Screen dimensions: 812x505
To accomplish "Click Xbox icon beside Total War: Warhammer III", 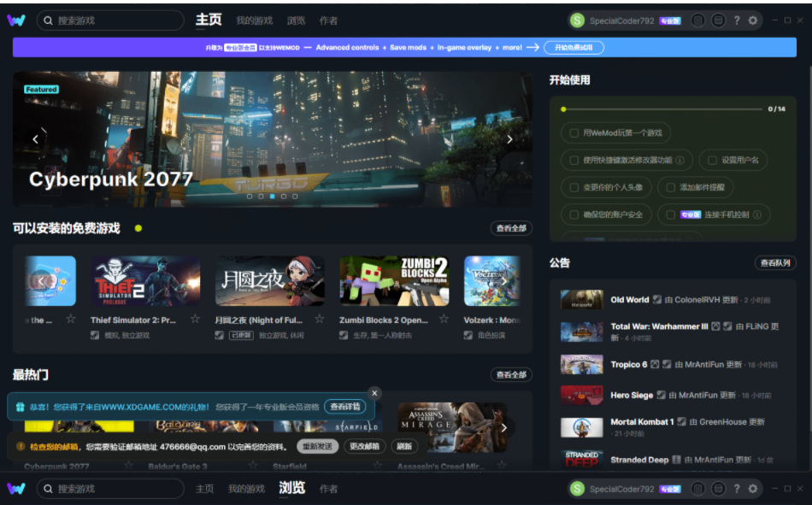I will pos(715,326).
